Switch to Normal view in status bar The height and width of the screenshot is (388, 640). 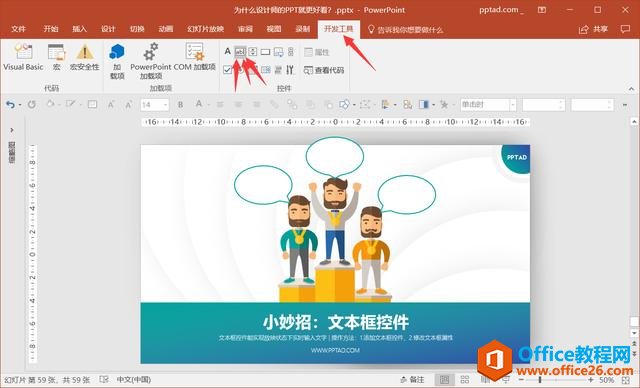(x=444, y=380)
